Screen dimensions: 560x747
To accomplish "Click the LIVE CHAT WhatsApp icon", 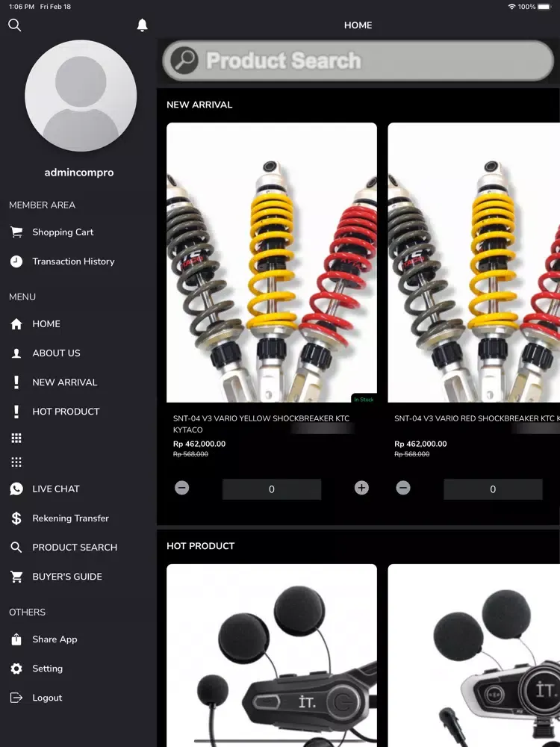I will click(x=16, y=489).
